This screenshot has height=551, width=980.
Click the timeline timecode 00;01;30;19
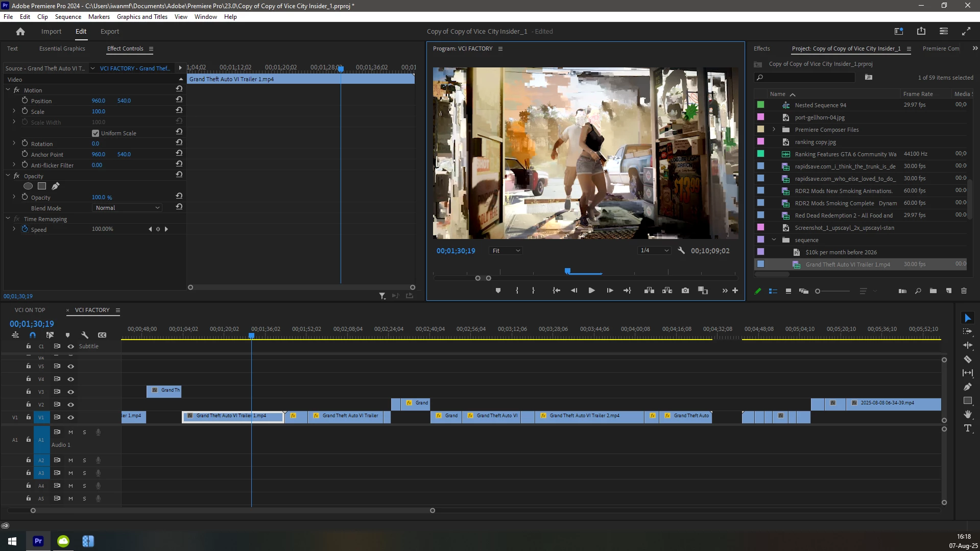pyautogui.click(x=32, y=324)
